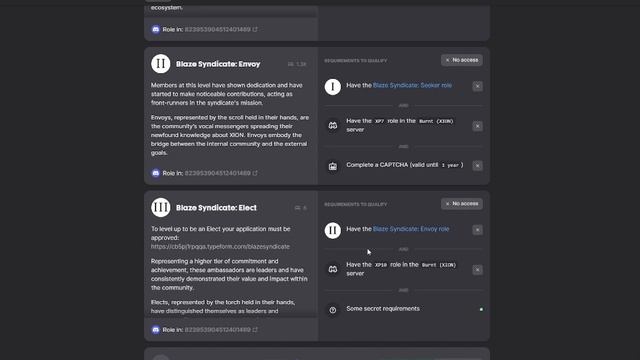Click the X status beside the XP7 role requirement
Viewport: 640px width, 360px height.
(477, 126)
